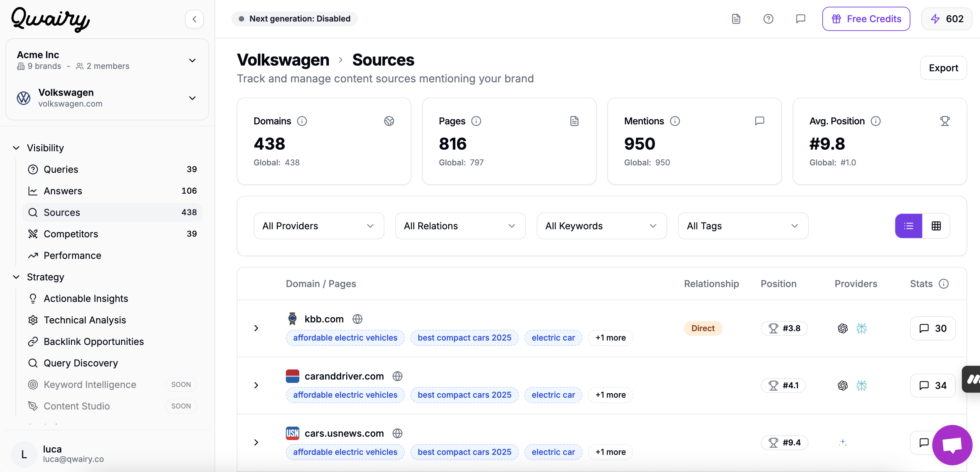Click the trophy icon in Avg. Position card

[945, 121]
